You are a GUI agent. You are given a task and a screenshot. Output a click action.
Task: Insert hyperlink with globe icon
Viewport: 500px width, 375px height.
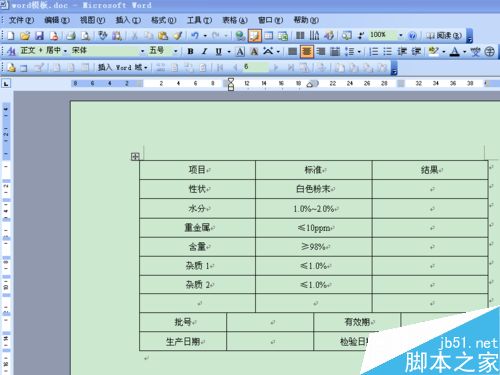tap(240, 35)
